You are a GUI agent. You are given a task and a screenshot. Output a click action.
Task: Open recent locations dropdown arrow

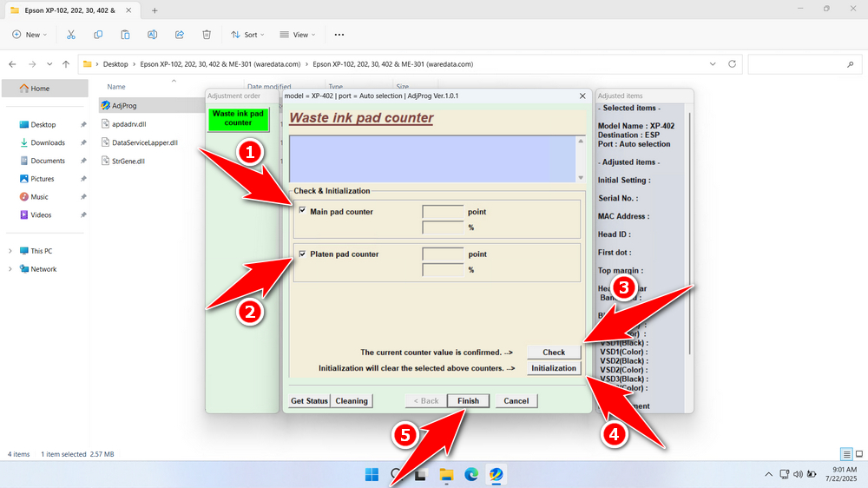[49, 64]
